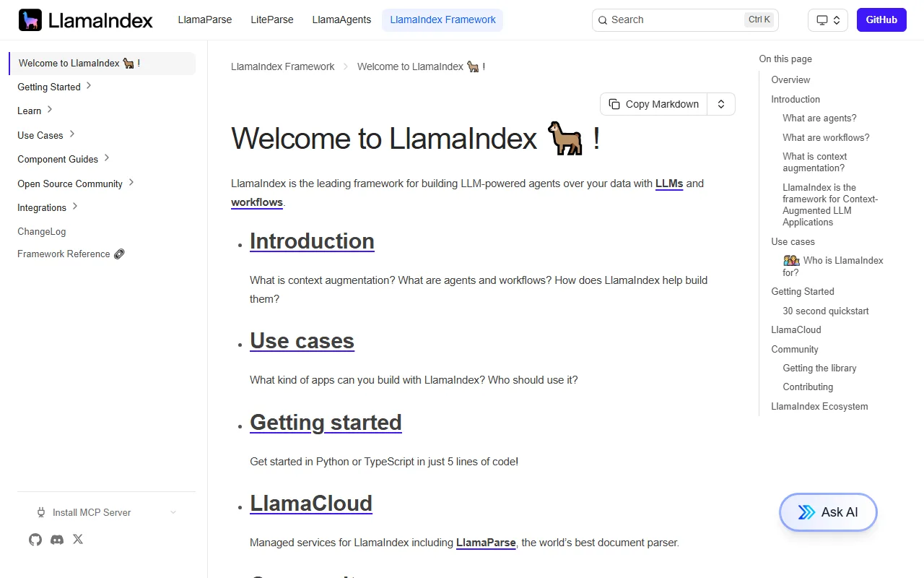Expand the Learn sidebar chevron
The image size is (924, 578).
point(50,110)
